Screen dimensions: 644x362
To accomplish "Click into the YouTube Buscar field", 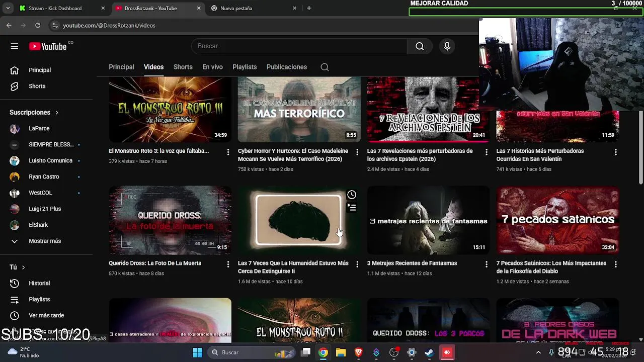I will [299, 46].
